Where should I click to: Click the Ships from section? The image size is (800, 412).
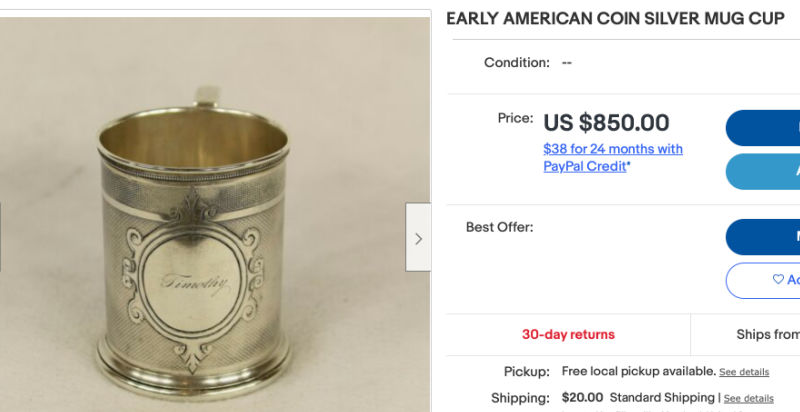pos(767,334)
